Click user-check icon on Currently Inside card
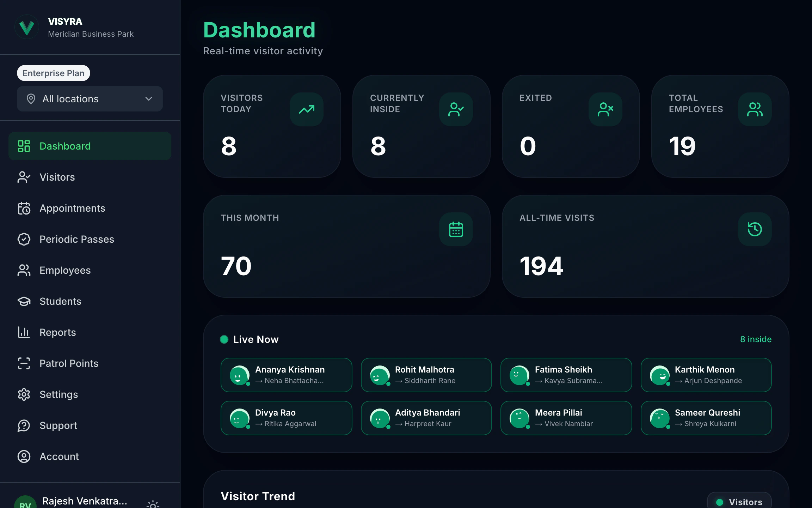 456,109
